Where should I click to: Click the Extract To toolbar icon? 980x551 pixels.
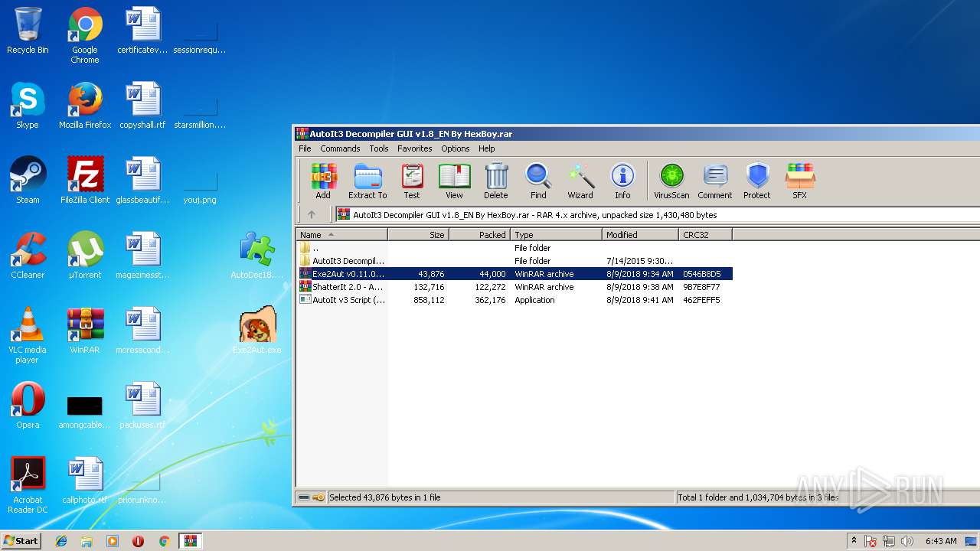click(367, 181)
